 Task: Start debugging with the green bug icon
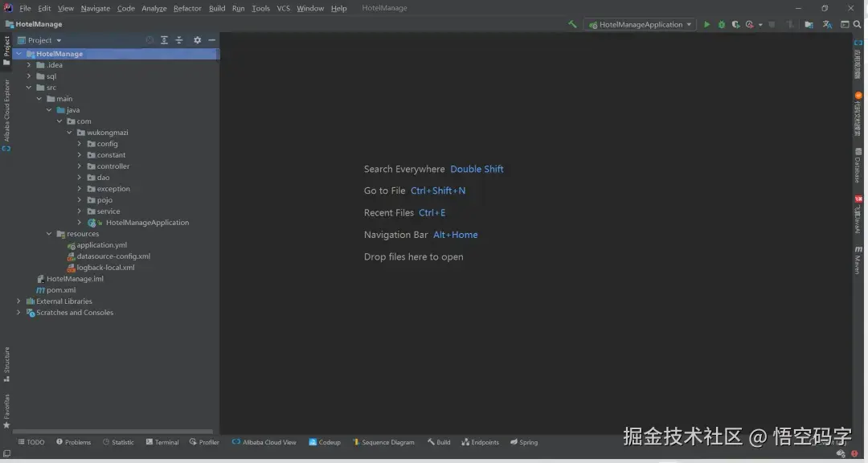721,24
